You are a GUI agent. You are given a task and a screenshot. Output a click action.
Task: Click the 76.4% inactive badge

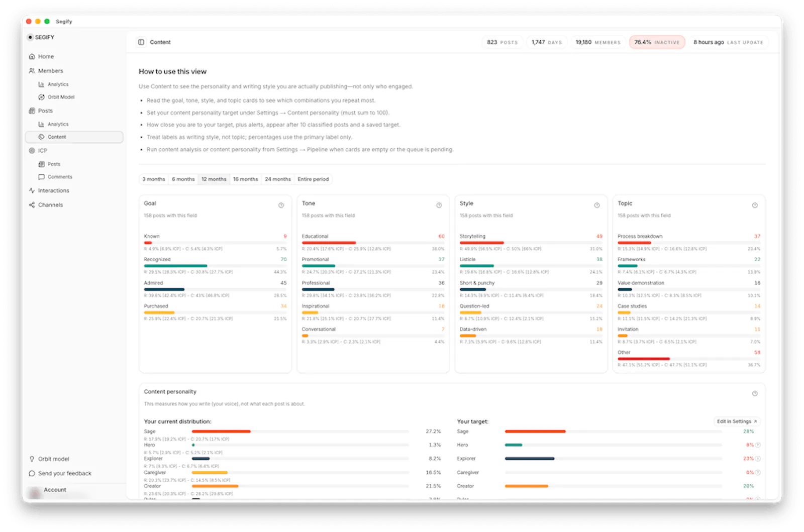click(657, 42)
